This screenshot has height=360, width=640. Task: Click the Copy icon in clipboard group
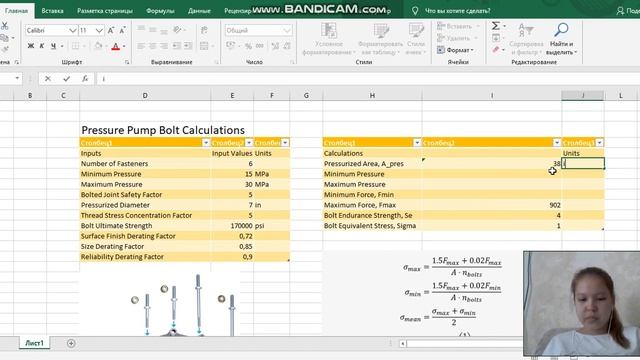[x=4, y=38]
